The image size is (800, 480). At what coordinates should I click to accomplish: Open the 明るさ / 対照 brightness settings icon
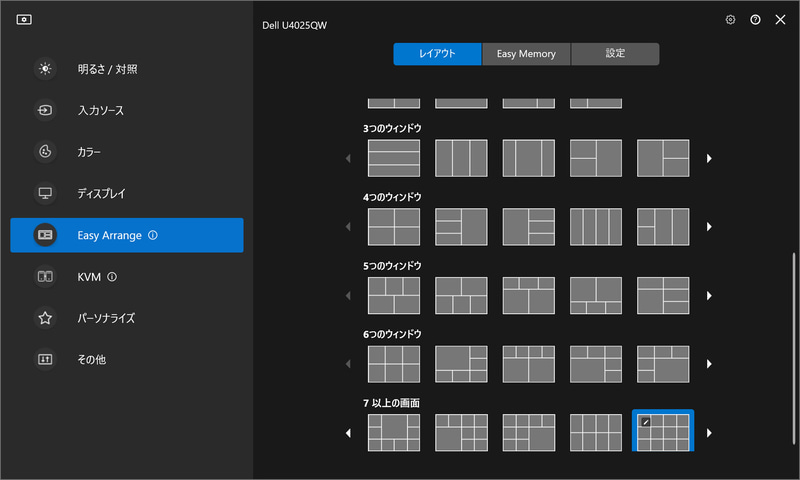point(45,69)
